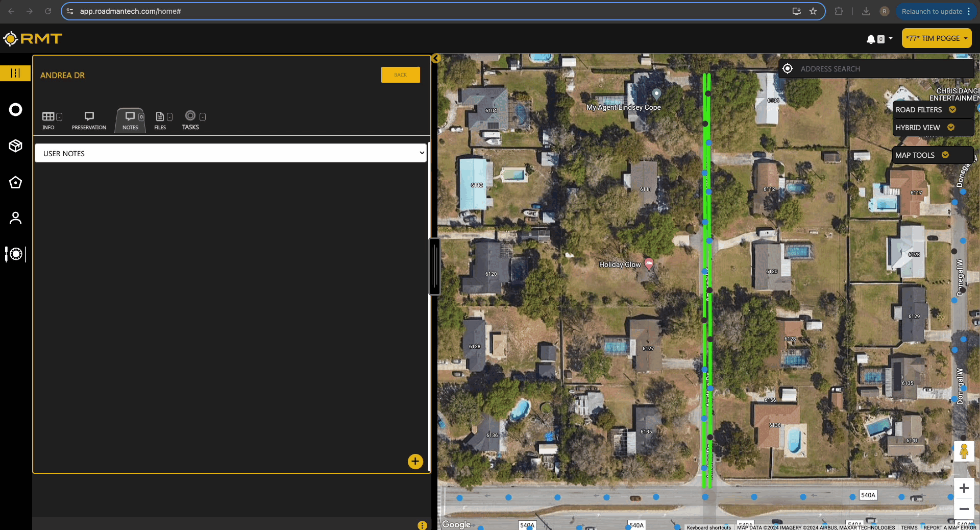Click Relaunch to update button
The height and width of the screenshot is (530, 980).
[932, 11]
